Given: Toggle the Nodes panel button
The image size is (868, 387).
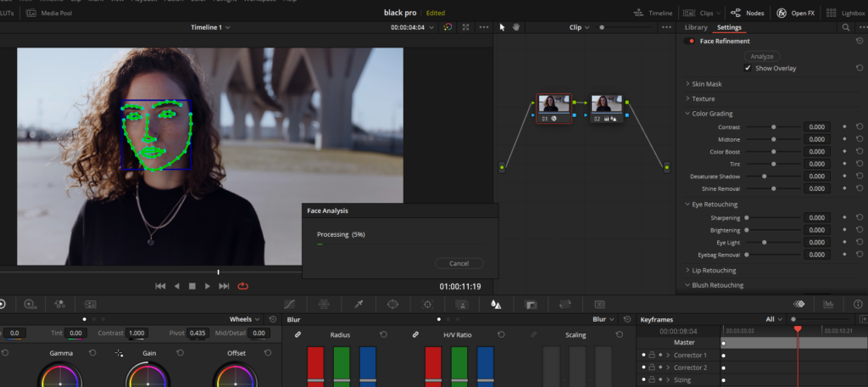Looking at the screenshot, I should click(x=747, y=13).
